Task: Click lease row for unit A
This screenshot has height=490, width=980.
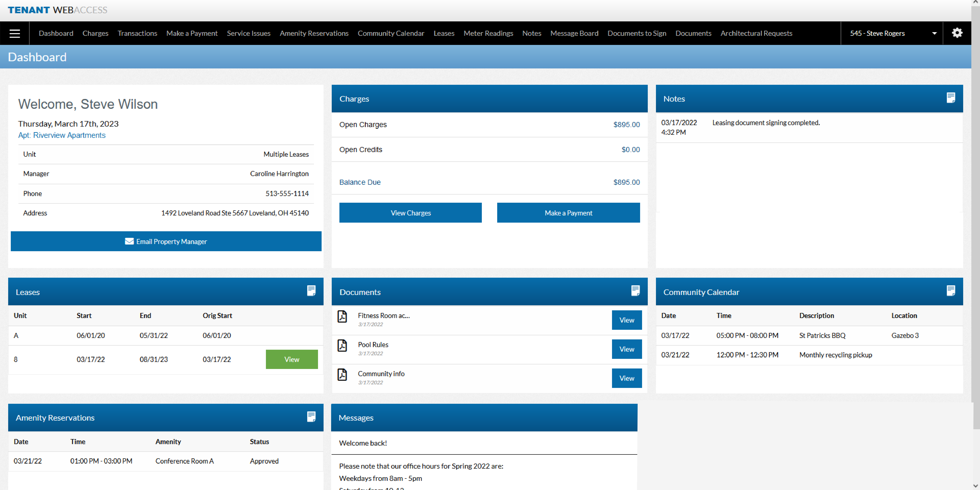Action: tap(166, 335)
